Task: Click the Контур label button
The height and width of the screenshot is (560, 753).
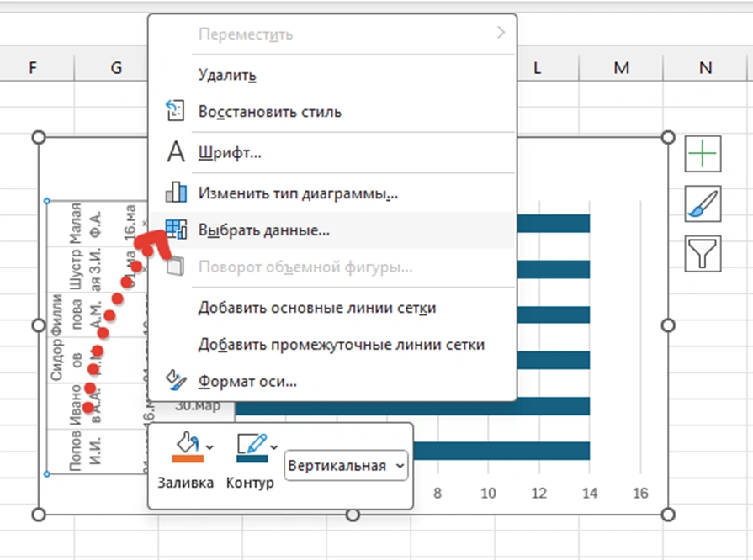Action: click(x=250, y=483)
